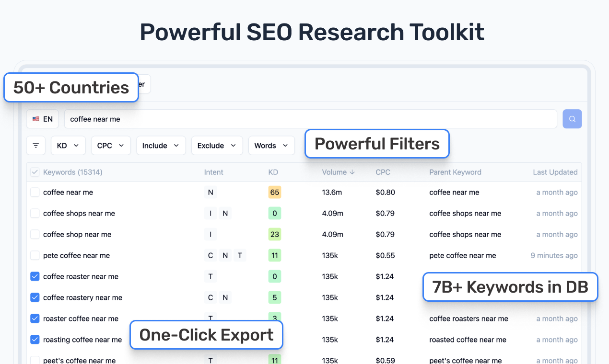Click the 'Powerful Filters' callout label
609x364 pixels.
pyautogui.click(x=377, y=144)
